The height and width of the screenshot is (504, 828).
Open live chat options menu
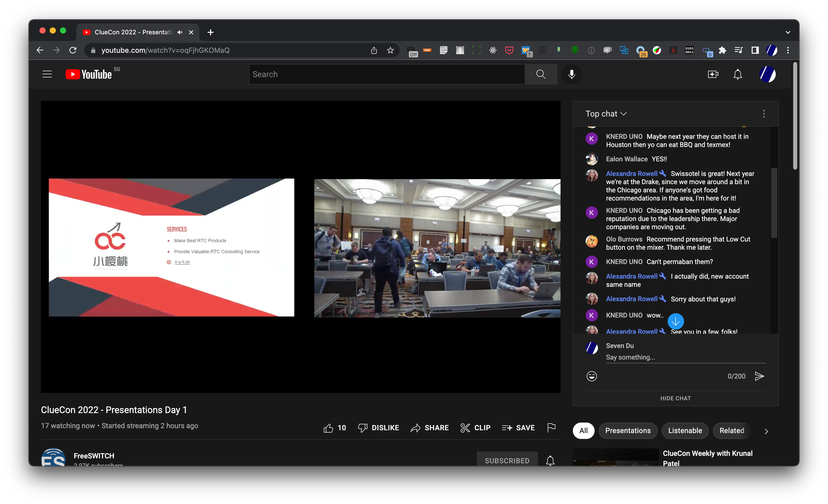764,114
